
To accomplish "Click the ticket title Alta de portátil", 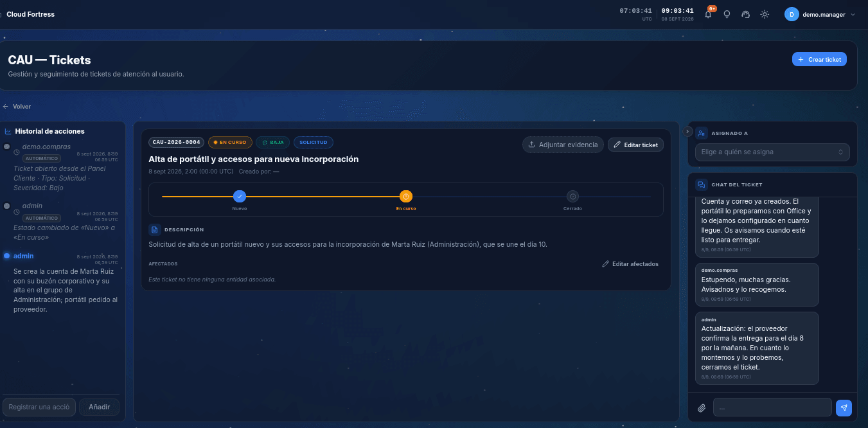I will 253,159.
